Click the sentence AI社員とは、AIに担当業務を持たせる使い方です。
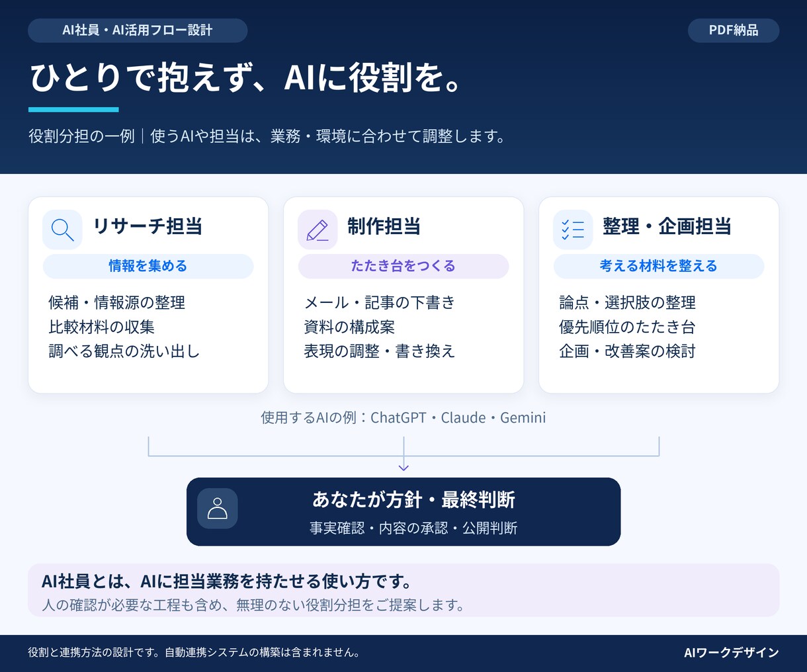The height and width of the screenshot is (672, 807). tap(227, 581)
